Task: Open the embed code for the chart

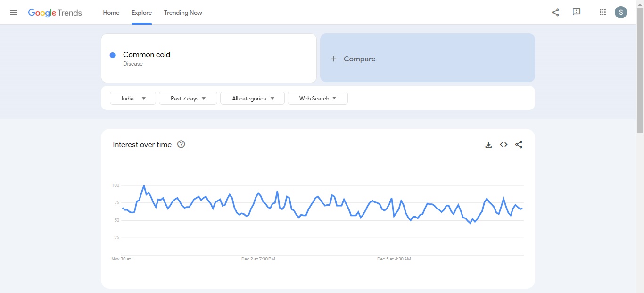Action: (504, 144)
